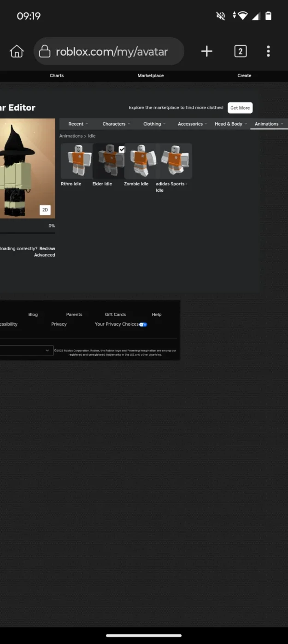Click the Rthro Idle name label
This screenshot has height=644, width=288.
click(x=71, y=184)
